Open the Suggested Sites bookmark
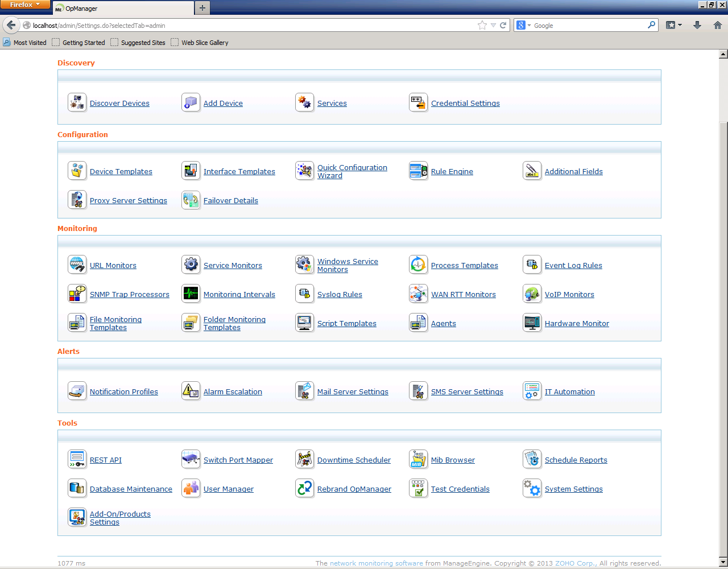 coord(138,43)
